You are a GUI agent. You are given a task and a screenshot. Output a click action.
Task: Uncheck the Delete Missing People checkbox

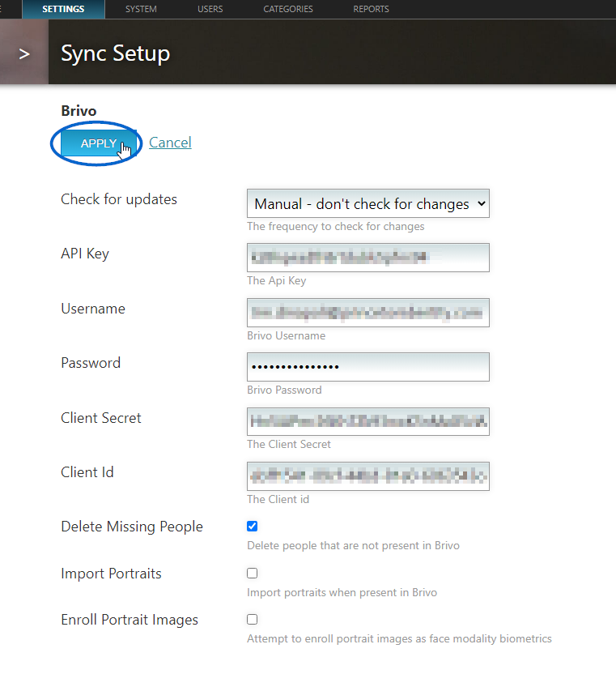[253, 526]
